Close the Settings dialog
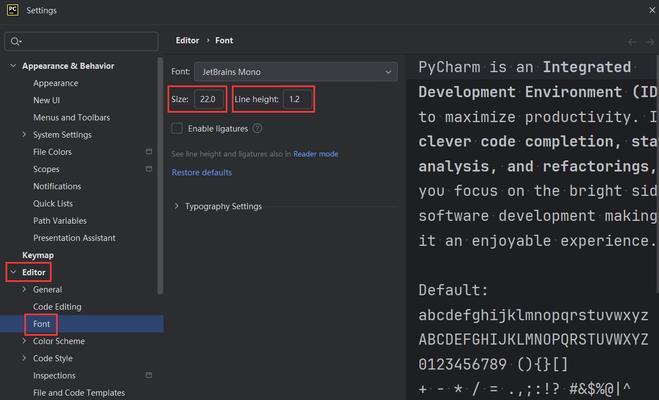Viewport: 659px width, 400px height. tap(652, 10)
